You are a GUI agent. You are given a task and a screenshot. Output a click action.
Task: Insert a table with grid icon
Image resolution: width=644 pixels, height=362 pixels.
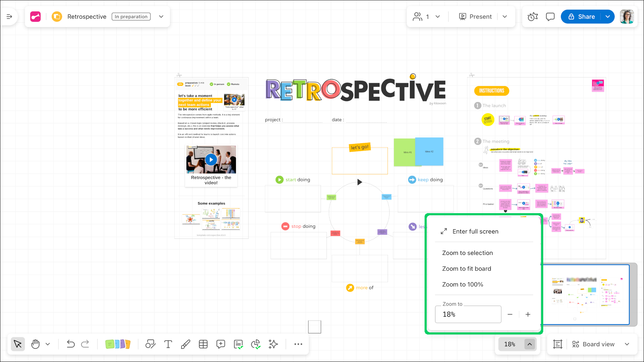tap(203, 344)
